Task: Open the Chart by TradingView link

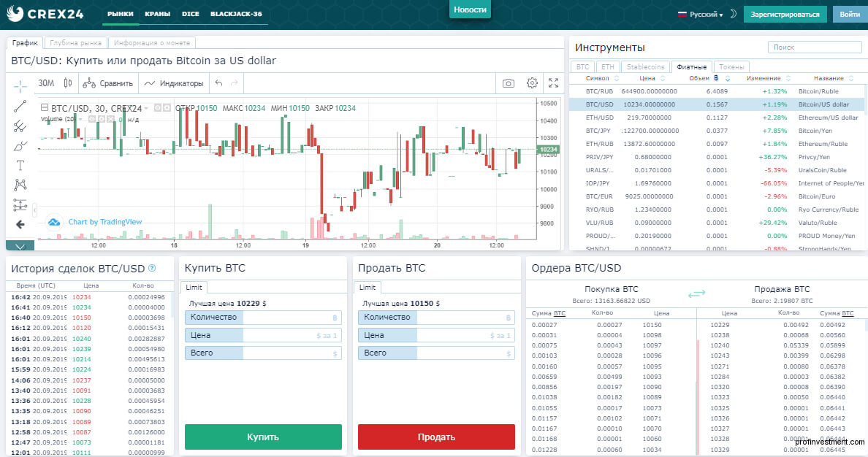Action: (x=105, y=222)
